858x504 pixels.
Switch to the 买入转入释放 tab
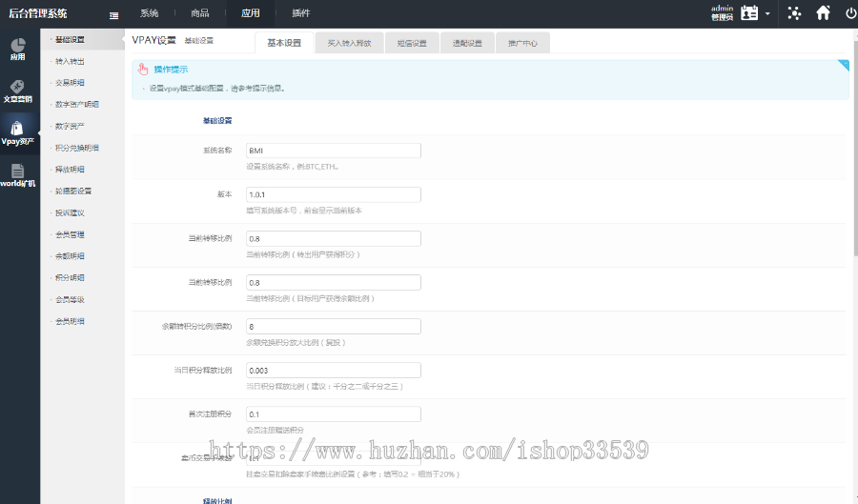click(x=349, y=43)
